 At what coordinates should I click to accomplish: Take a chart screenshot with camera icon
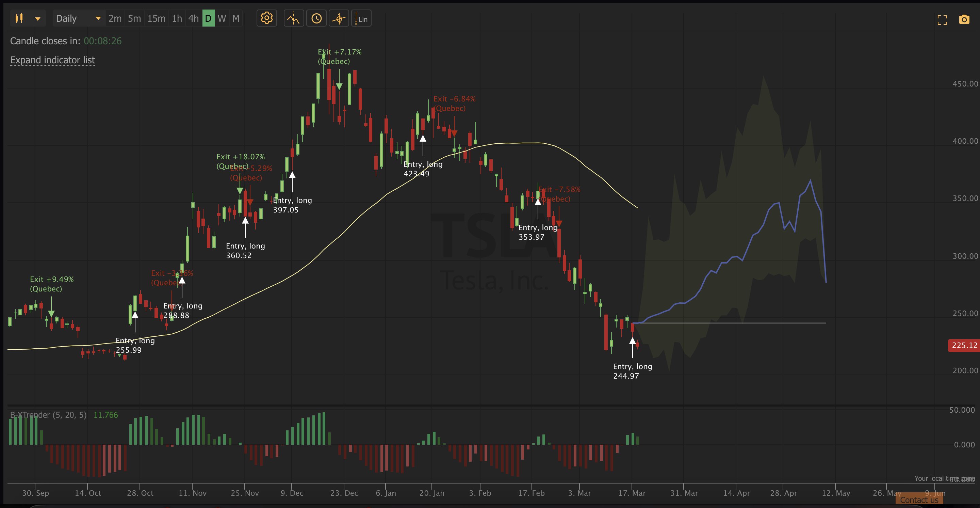(x=964, y=20)
